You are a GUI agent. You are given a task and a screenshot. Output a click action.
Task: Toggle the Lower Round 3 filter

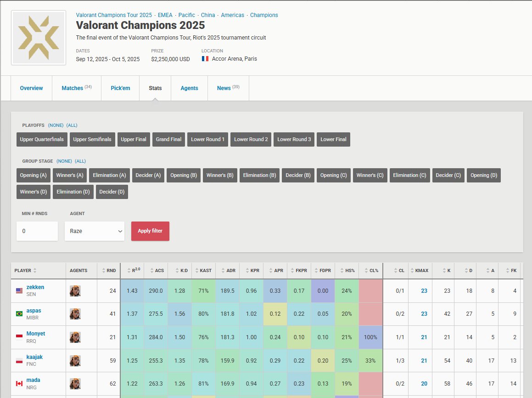coord(294,139)
